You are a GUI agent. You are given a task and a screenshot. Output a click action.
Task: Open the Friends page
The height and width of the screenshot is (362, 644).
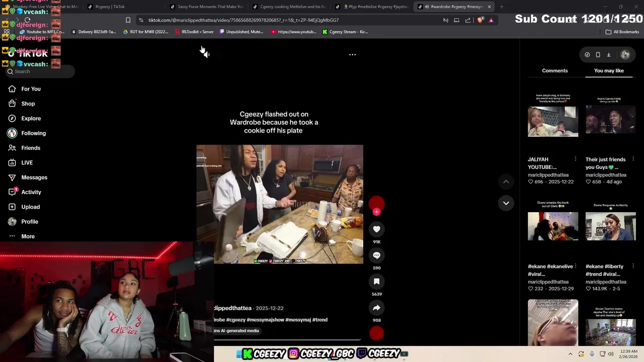(31, 148)
